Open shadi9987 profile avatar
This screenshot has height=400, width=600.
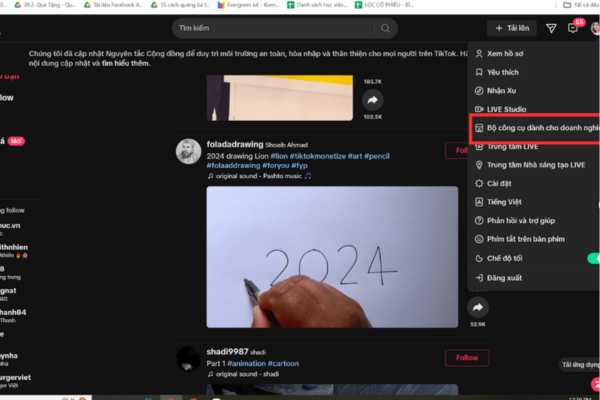tap(188, 359)
